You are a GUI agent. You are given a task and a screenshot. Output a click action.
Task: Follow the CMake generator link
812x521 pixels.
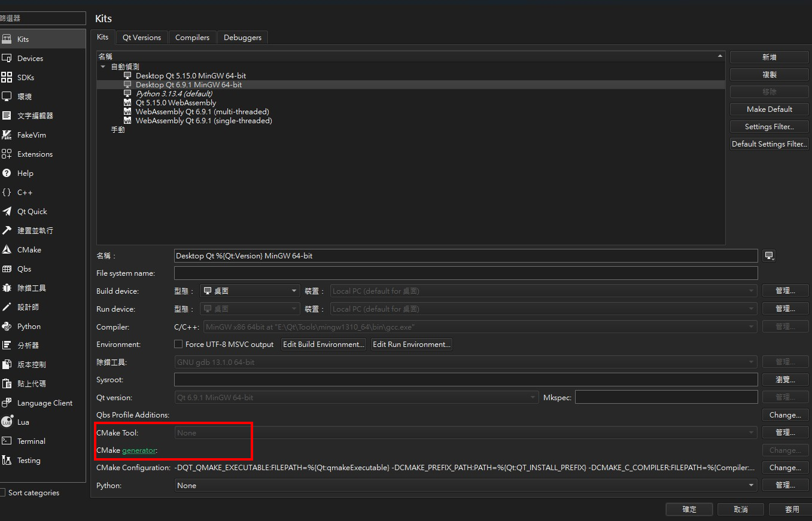[139, 450]
